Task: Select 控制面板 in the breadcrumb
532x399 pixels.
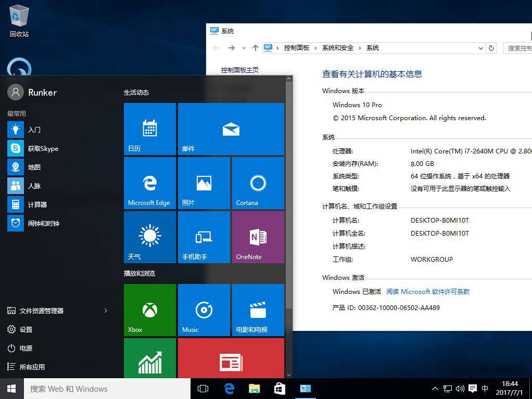Action: click(x=297, y=48)
